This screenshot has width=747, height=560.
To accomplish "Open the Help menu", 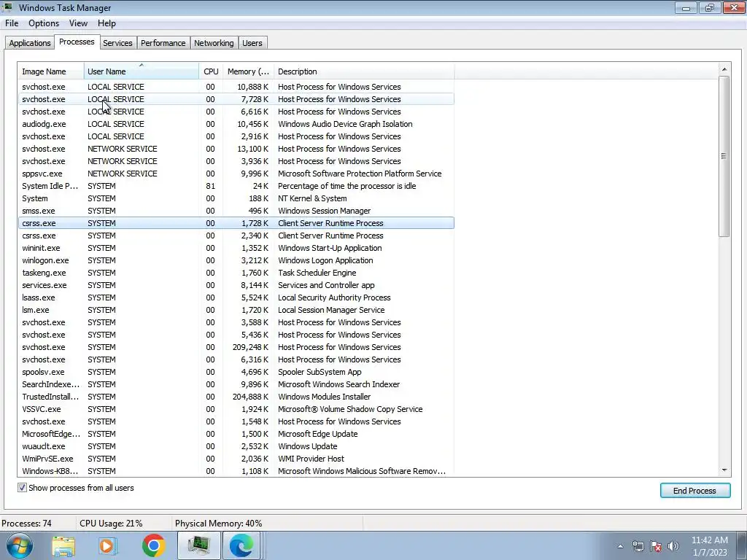I will click(x=107, y=23).
